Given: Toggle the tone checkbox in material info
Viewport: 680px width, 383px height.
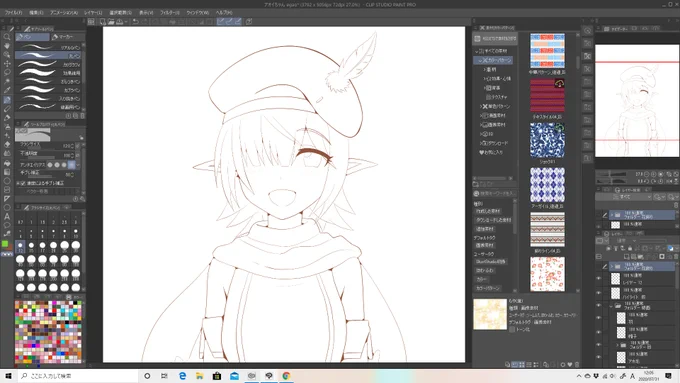Looking at the screenshot, I should 512,330.
